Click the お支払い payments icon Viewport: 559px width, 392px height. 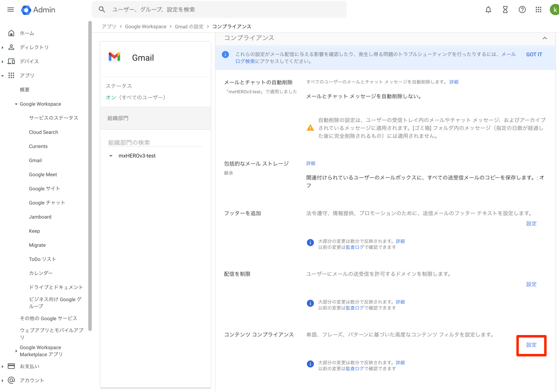click(11, 366)
